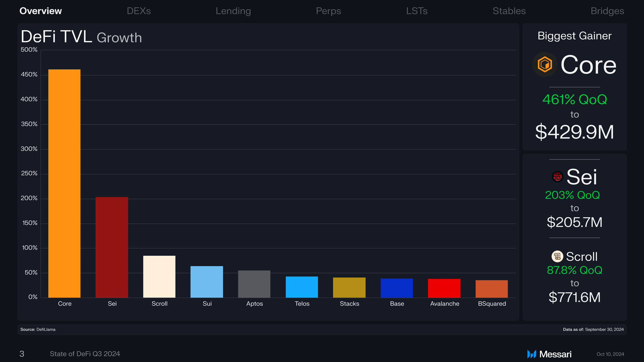Click the $771.6M figure
Image resolution: width=644 pixels, height=362 pixels.
(575, 297)
